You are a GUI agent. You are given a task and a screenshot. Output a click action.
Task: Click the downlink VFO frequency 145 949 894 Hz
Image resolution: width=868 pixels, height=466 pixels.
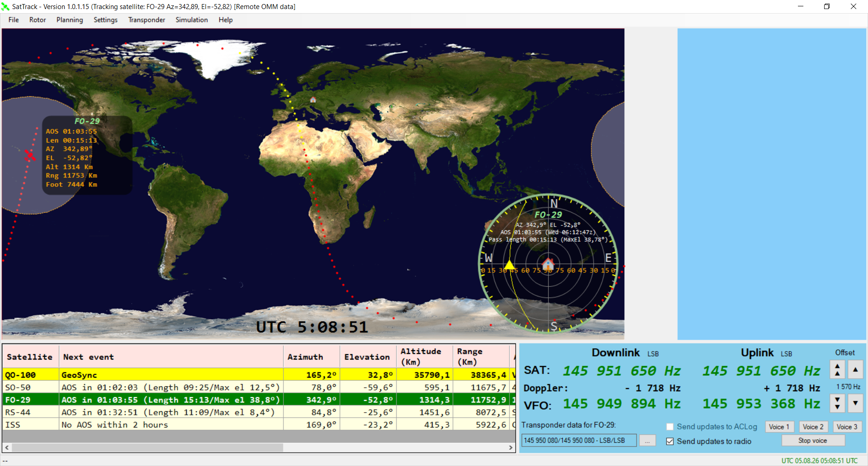622,404
